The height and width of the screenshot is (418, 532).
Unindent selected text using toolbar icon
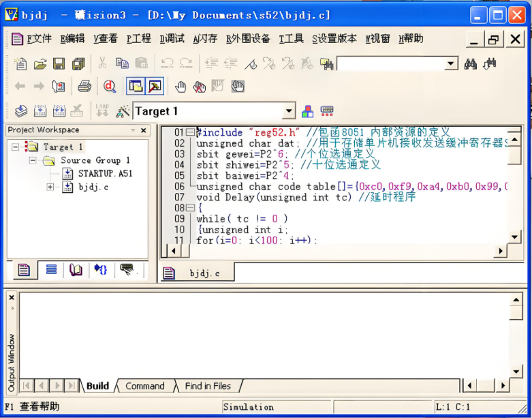(x=231, y=63)
